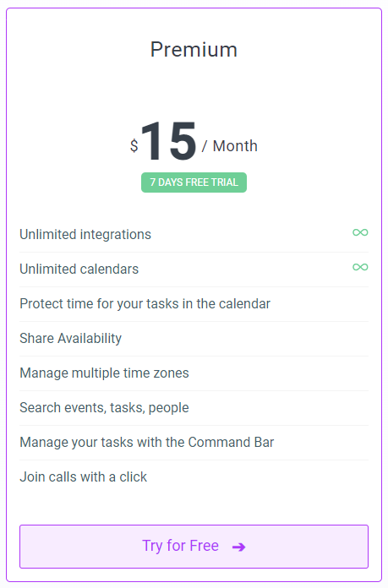Click the 7 DAYS FREE TRIAL badge

(194, 182)
